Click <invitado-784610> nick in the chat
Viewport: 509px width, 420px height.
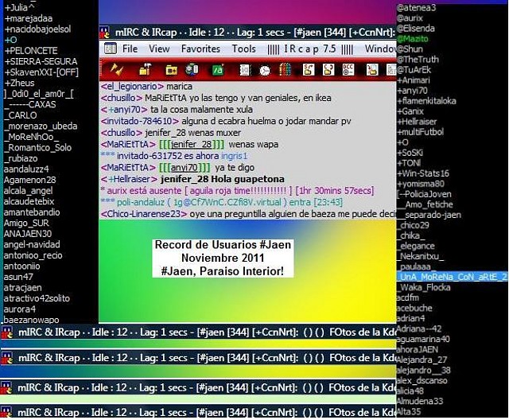pyautogui.click(x=140, y=121)
